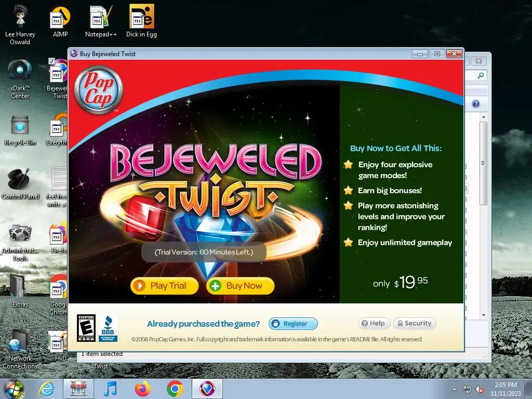The width and height of the screenshot is (532, 399).
Task: Click the network tray icon
Action: point(467,390)
